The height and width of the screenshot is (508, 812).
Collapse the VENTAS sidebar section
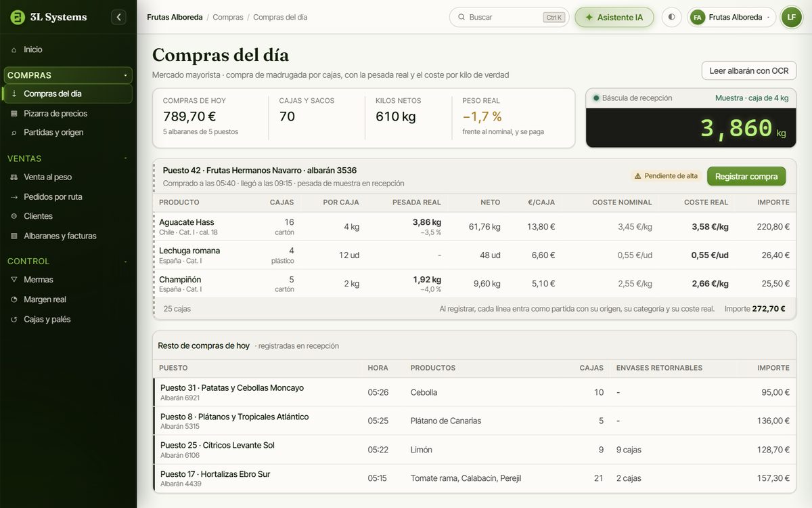tap(68, 158)
